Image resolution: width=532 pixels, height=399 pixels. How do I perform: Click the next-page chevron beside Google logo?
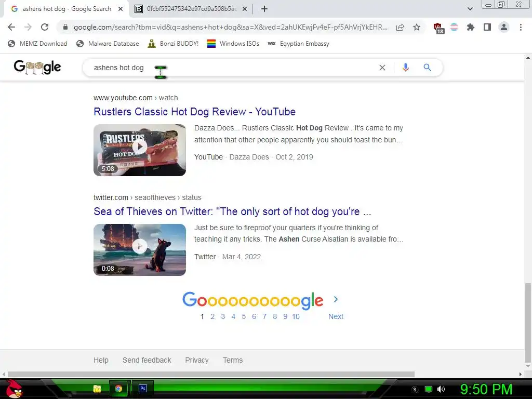coord(336,299)
